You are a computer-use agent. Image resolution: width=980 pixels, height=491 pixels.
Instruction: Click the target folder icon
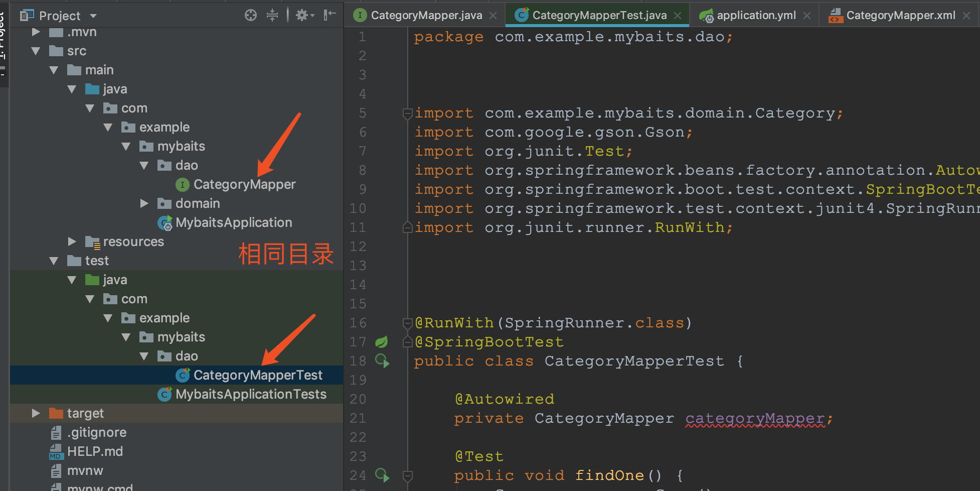point(56,413)
